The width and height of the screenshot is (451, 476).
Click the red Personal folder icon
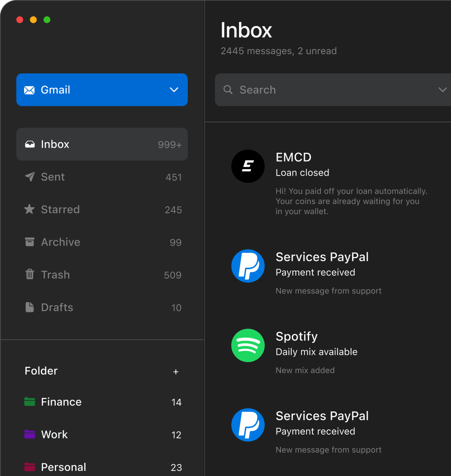(x=30, y=467)
